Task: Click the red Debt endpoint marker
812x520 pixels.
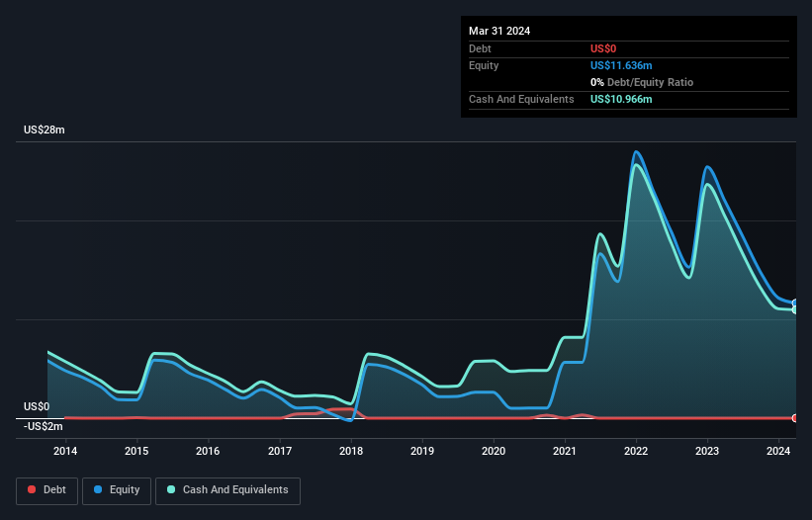Action: pyautogui.click(x=795, y=418)
